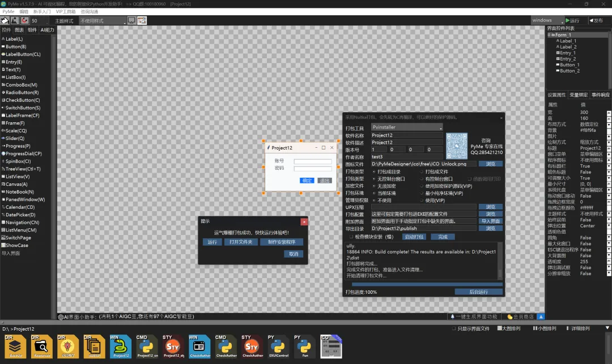Select the Fun PY file icon

[x=305, y=346]
